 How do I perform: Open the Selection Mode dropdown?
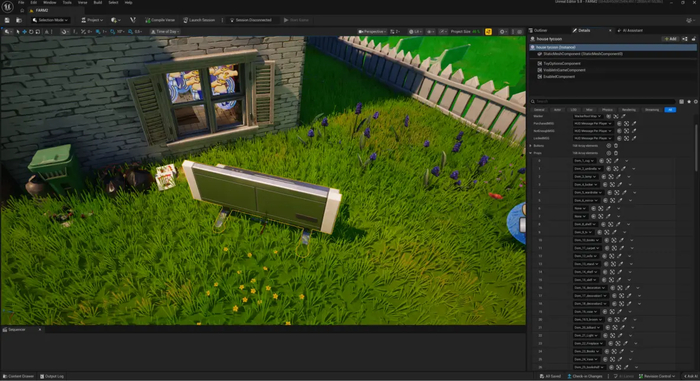[x=50, y=20]
